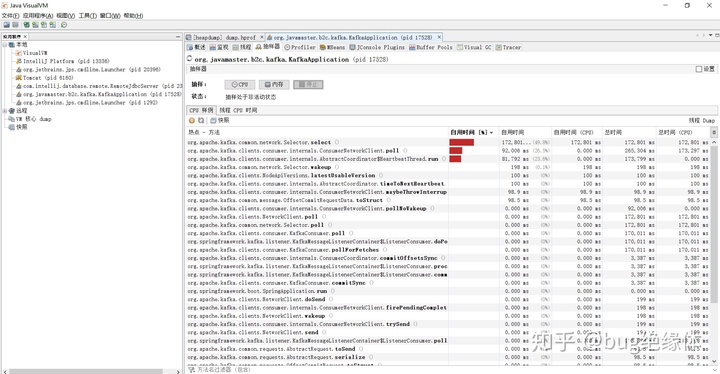Open the Profiler subtab
Viewport: 720px width, 374px height.
click(x=300, y=47)
